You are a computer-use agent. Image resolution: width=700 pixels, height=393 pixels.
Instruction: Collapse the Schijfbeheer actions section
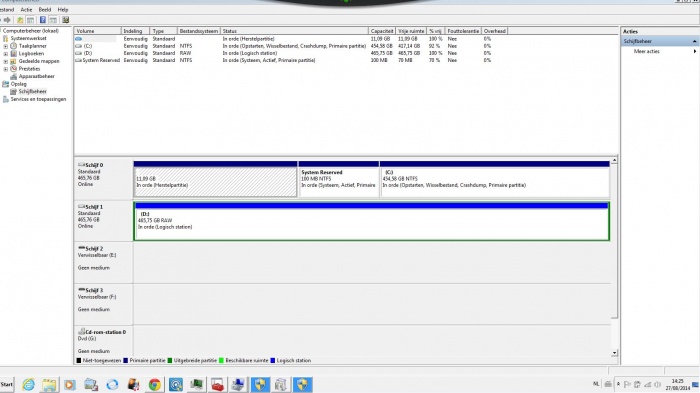tap(694, 41)
